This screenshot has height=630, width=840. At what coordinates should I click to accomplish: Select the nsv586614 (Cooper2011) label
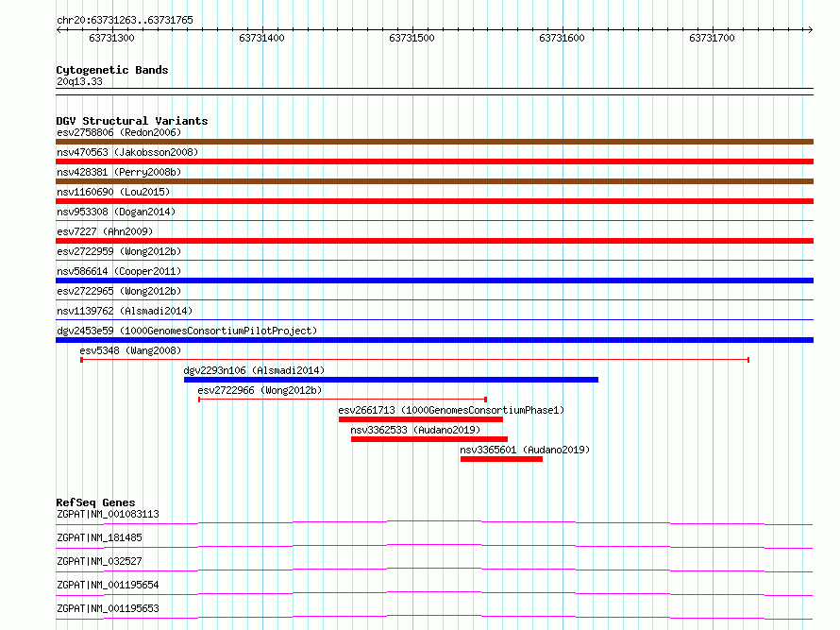(119, 271)
